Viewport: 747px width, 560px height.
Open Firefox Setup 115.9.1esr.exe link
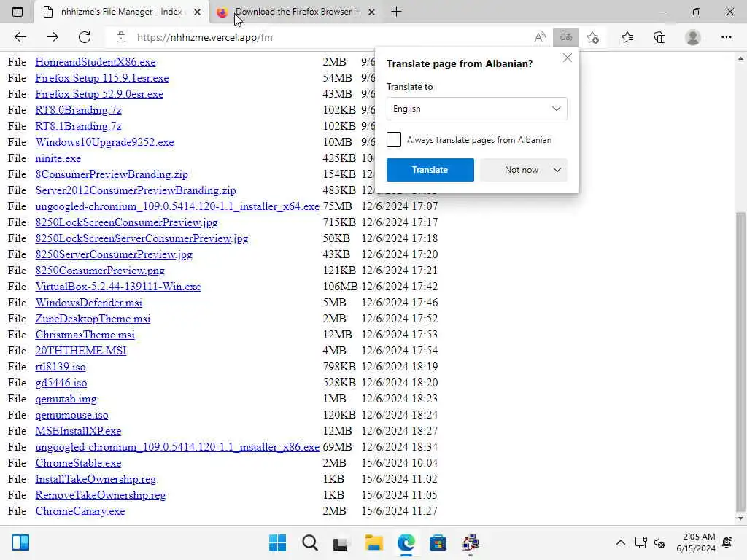click(x=102, y=78)
